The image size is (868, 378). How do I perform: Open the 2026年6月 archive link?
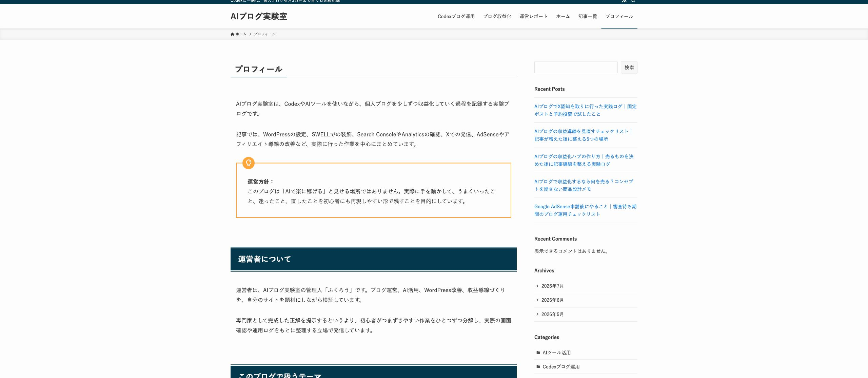(552, 300)
